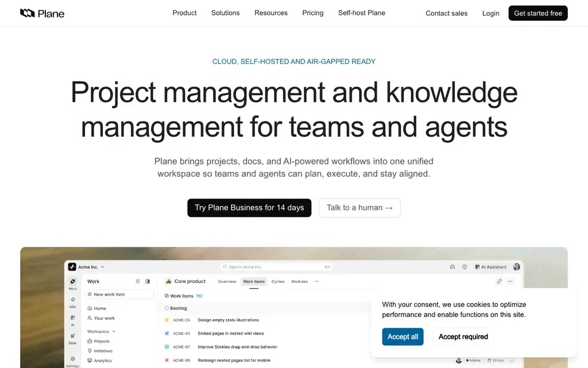Switch to the Overview tab
588x368 pixels.
tap(227, 281)
